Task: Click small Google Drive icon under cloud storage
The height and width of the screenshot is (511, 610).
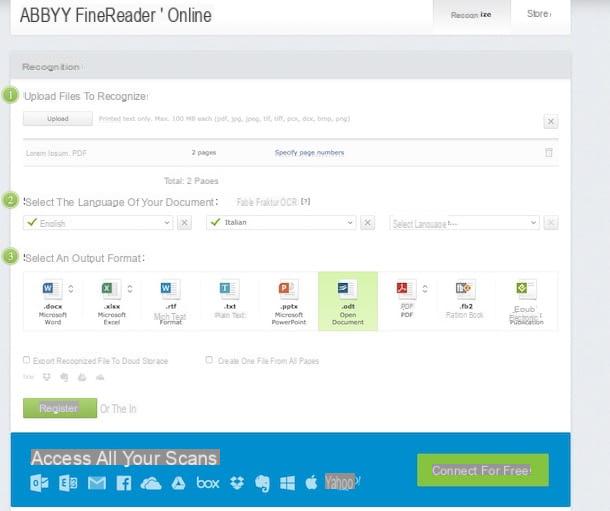Action: coord(82,377)
